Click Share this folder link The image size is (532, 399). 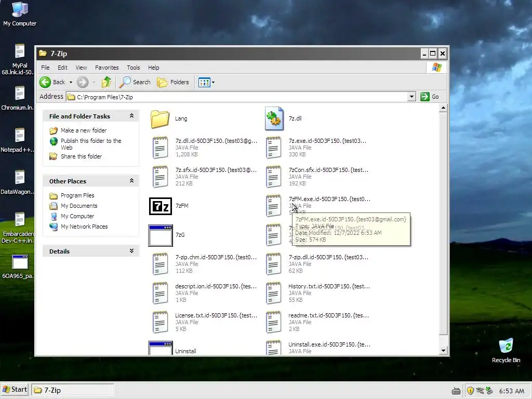point(81,156)
